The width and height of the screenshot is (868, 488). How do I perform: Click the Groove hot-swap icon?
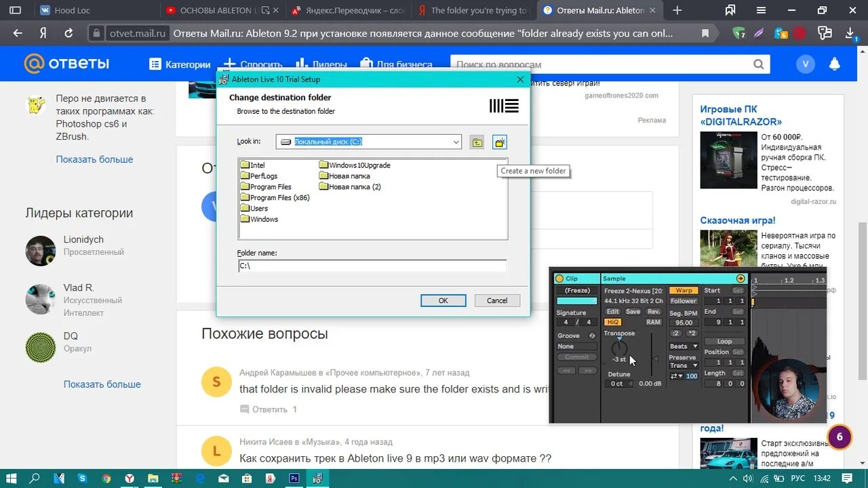pyautogui.click(x=592, y=336)
